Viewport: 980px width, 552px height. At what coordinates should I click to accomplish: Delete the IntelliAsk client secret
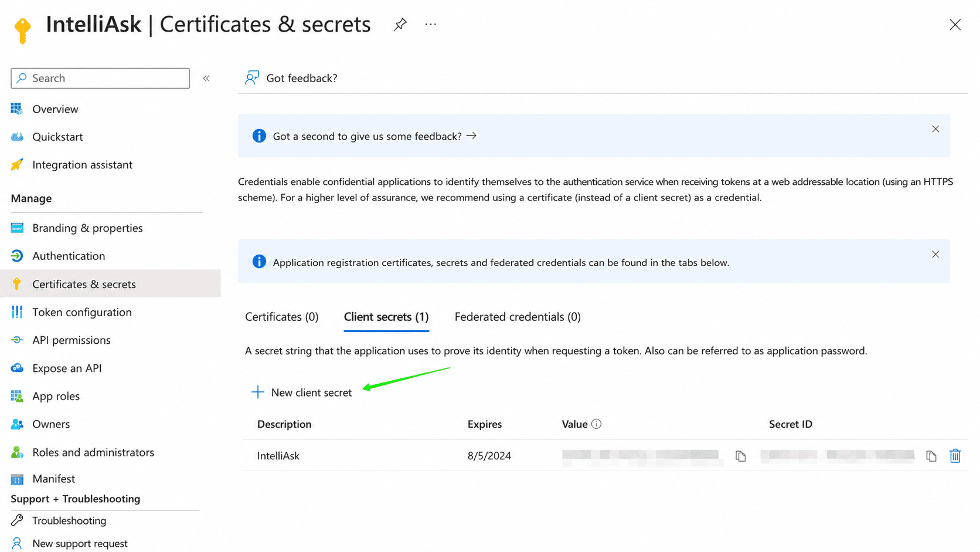[x=955, y=456]
